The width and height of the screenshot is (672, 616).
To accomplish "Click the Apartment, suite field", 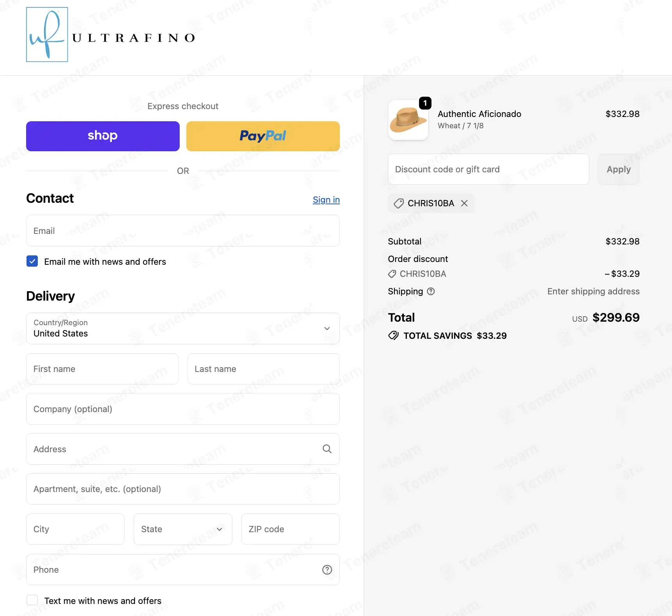I will tap(183, 489).
